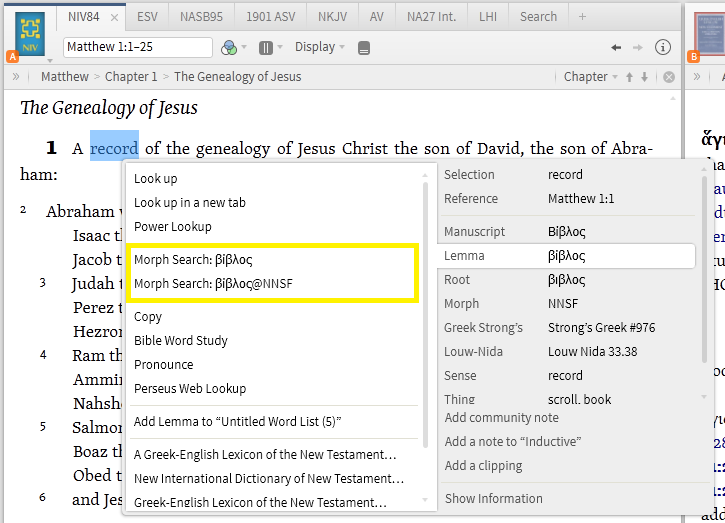725x523 pixels.
Task: Click the Matthew 1:1–25 reference box
Action: [137, 47]
